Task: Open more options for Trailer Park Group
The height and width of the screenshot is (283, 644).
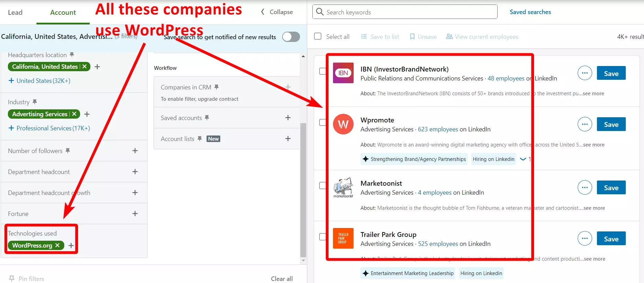Action: (585, 238)
